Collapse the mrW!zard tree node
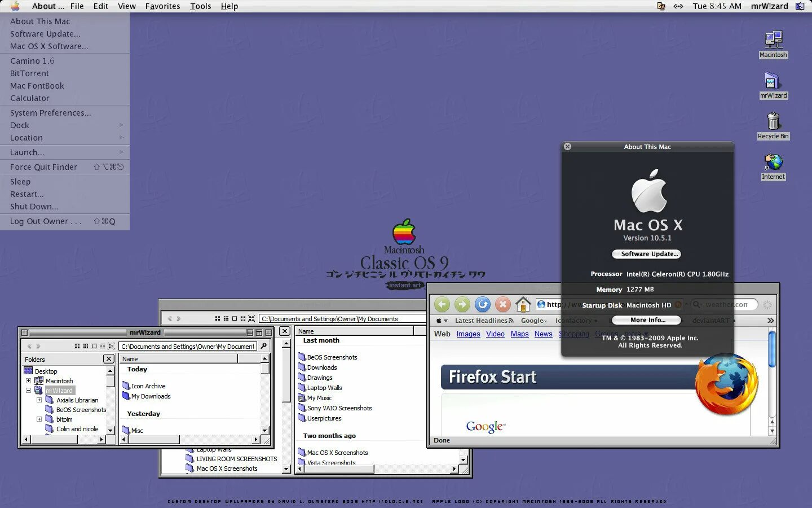 tap(28, 391)
